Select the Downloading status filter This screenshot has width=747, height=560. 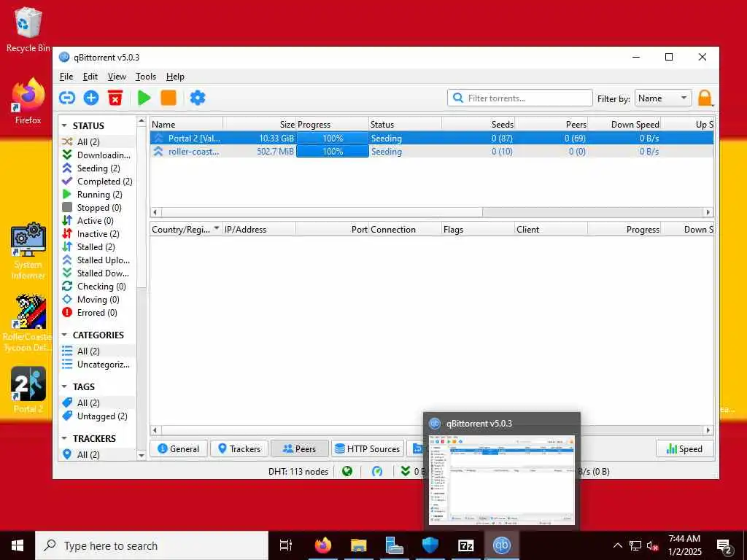[97, 155]
